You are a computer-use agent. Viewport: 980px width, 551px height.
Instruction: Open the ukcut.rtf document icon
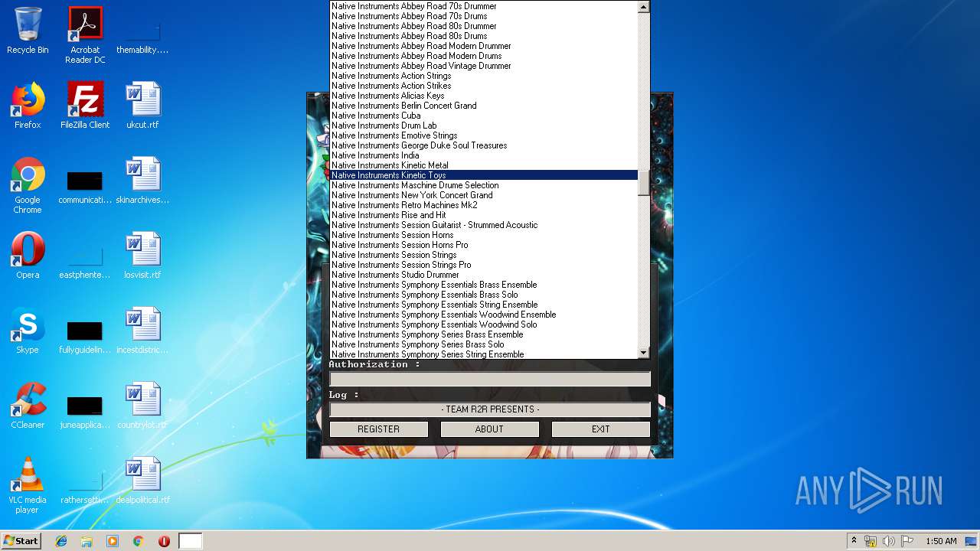[x=142, y=106]
